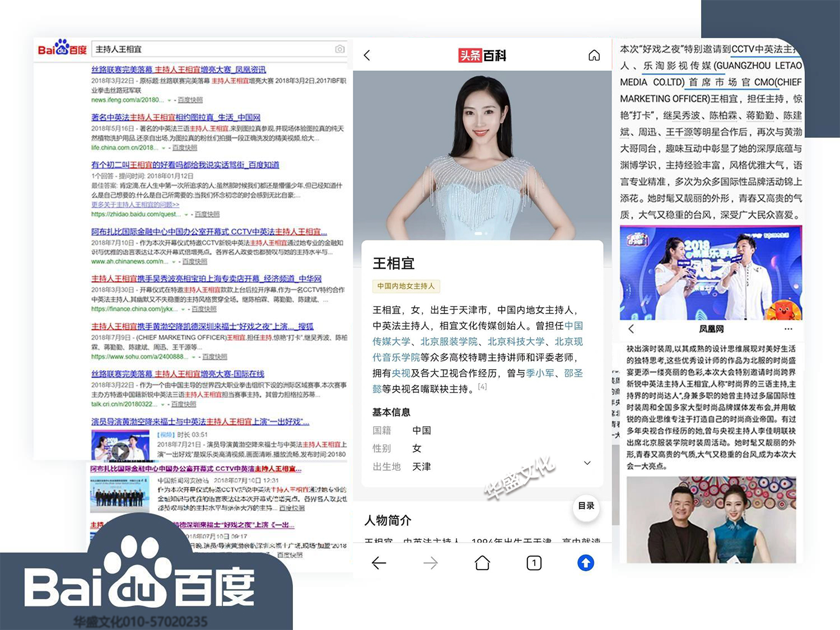Tap the back chevron in 凤凰网 header
Screen dimensions: 840x630
click(x=632, y=329)
